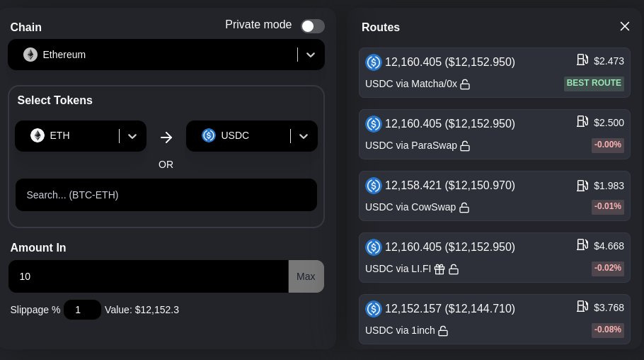Click the USDC icon in token selector
644x360 pixels.
point(209,135)
